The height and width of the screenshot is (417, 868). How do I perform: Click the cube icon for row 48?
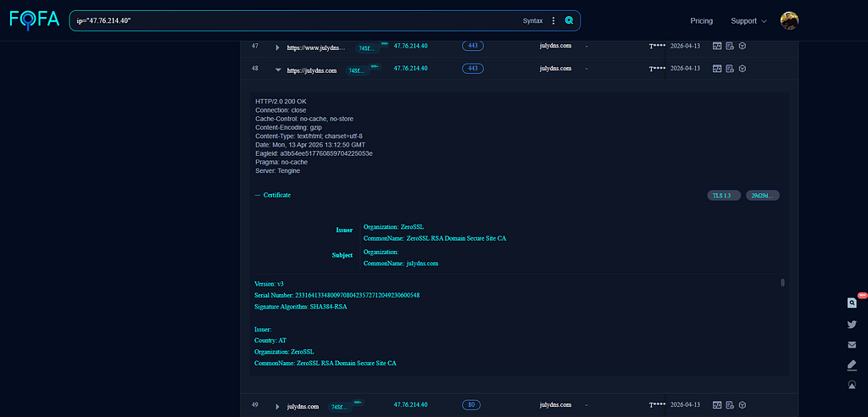click(743, 69)
